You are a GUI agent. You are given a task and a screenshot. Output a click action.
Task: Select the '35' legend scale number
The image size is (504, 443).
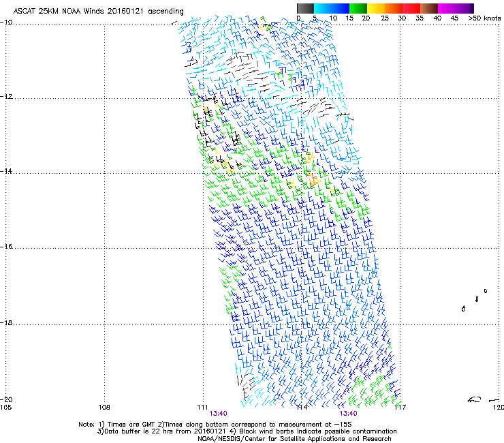pyautogui.click(x=420, y=18)
